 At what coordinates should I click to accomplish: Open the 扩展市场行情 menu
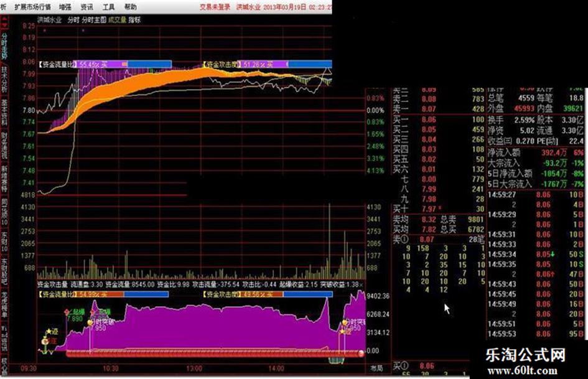coord(32,7)
